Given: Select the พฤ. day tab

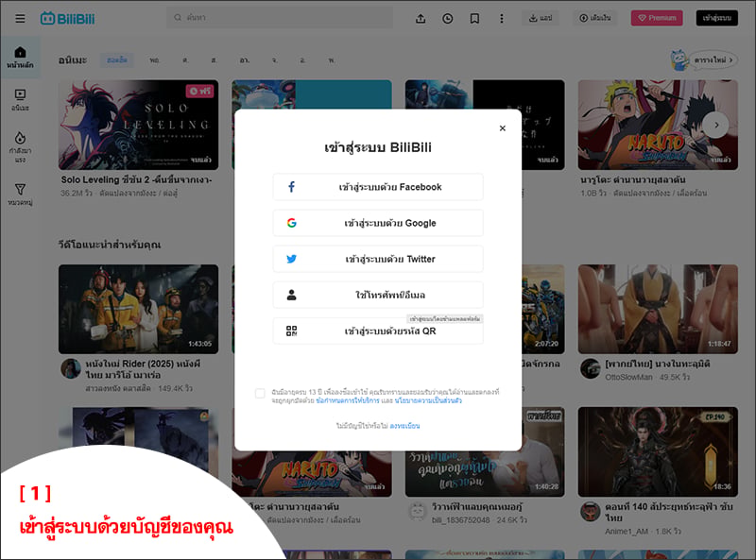Looking at the screenshot, I should coord(154,60).
